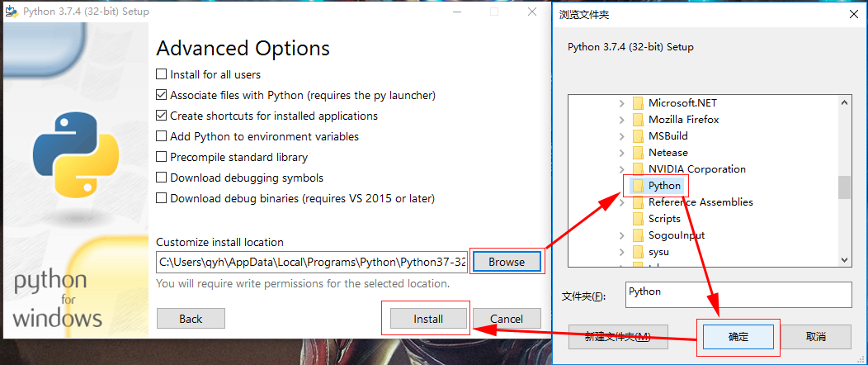Click the Install button
This screenshot has width=868, height=365.
point(428,319)
